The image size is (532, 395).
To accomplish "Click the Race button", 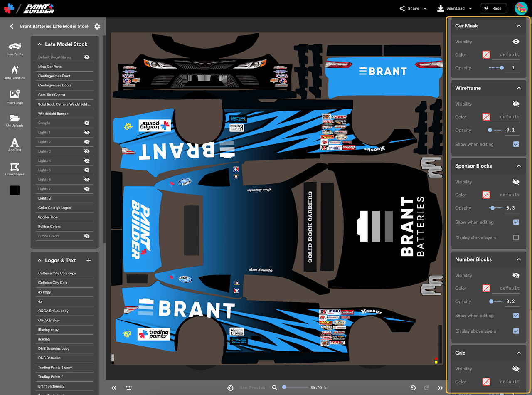I will pyautogui.click(x=493, y=8).
